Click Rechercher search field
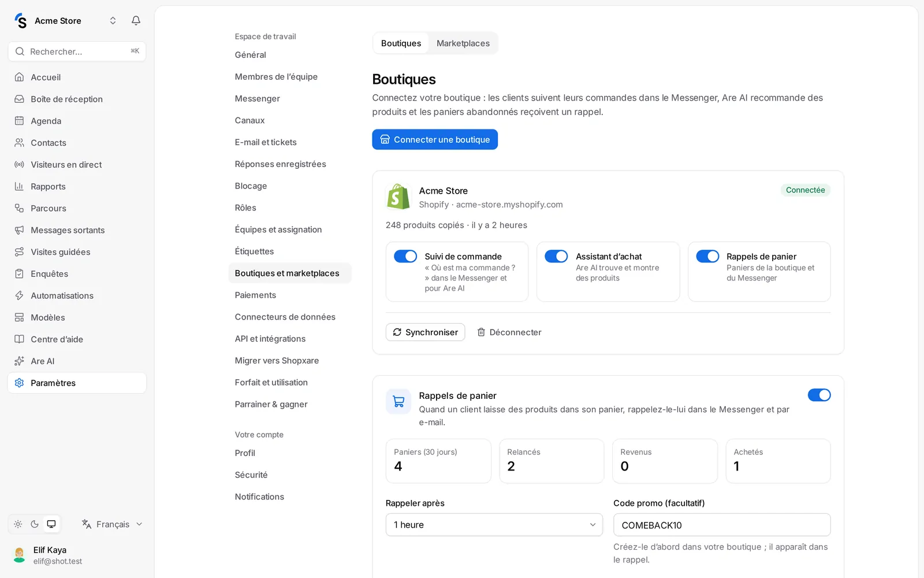Viewport: 924px width, 578px height. (x=77, y=51)
